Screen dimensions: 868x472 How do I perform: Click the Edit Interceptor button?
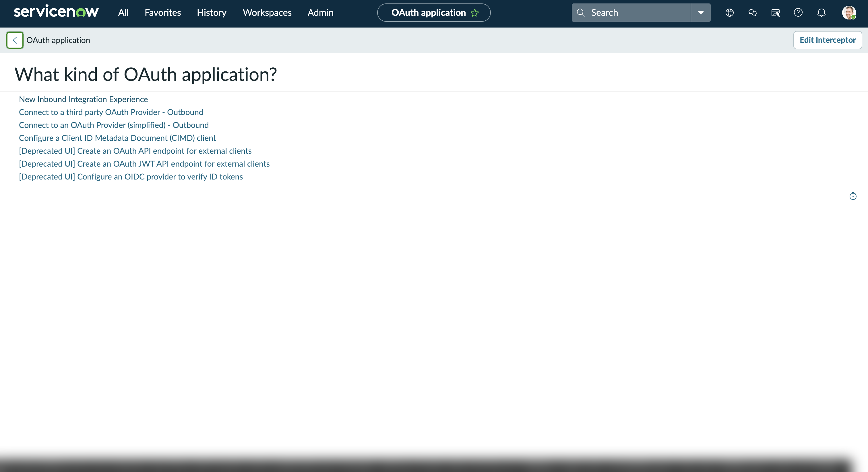pos(828,40)
